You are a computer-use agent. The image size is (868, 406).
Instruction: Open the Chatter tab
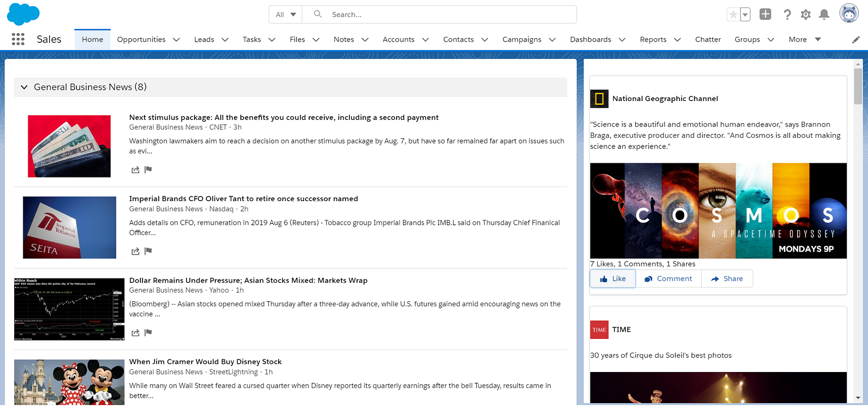click(x=708, y=40)
